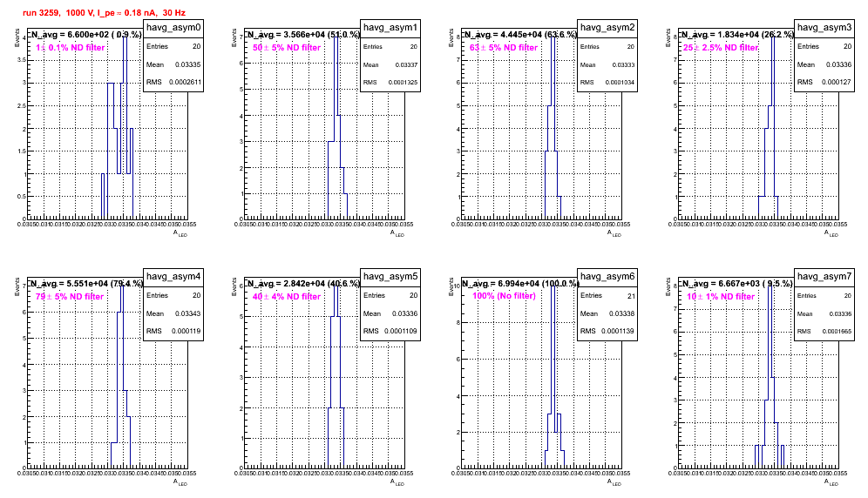Click N_avg = 1.834e+04 title text
Screen dimensions: 868x498
click(737, 34)
